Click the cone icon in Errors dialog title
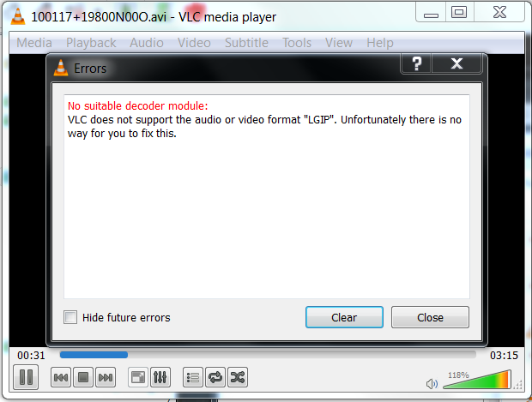Image resolution: width=532 pixels, height=402 pixels. [61, 68]
